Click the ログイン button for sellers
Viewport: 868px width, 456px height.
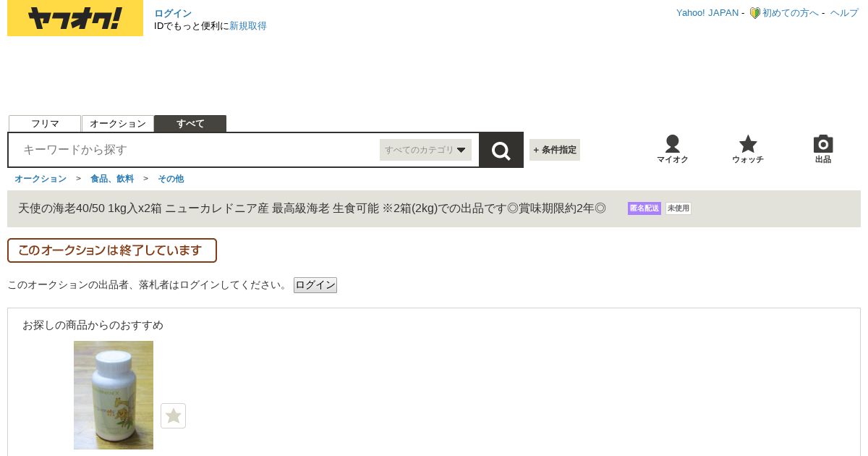coord(315,285)
